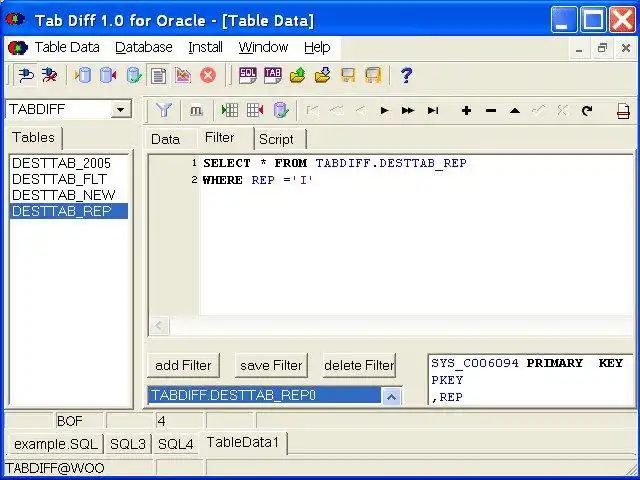Click the greyed checkmark post icon
Viewport: 640px width, 480px height.
click(x=539, y=110)
